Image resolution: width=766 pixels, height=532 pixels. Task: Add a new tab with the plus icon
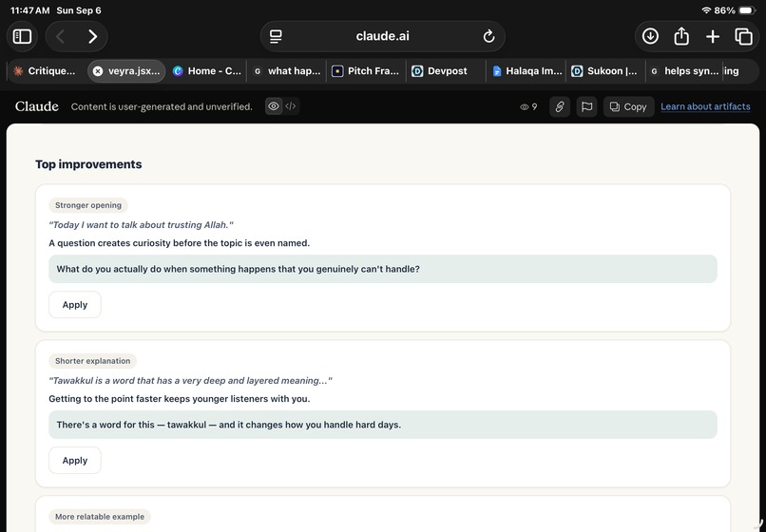713,37
